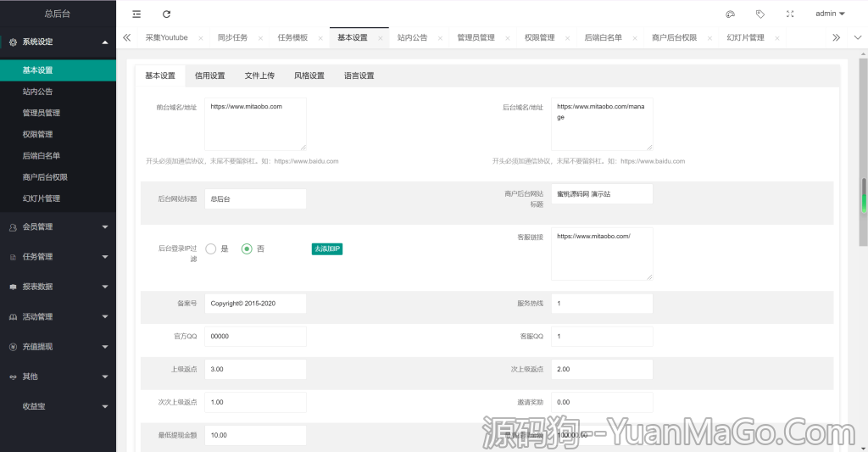Open 管理员管理 in sidebar
Viewport: 868px width, 452px height.
[58, 113]
